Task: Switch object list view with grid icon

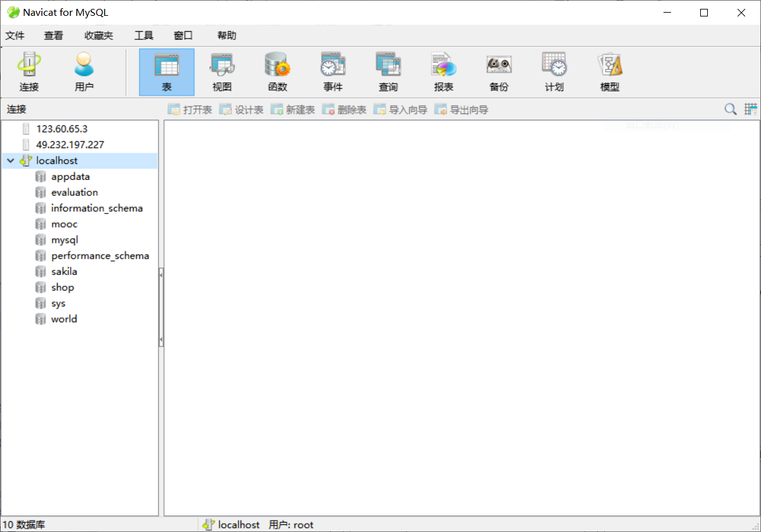Action: (x=751, y=109)
